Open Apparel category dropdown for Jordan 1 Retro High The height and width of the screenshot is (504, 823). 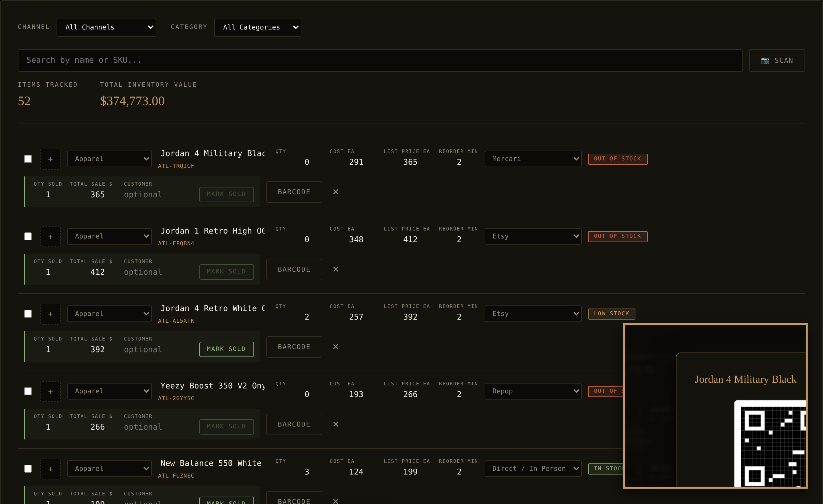(109, 236)
